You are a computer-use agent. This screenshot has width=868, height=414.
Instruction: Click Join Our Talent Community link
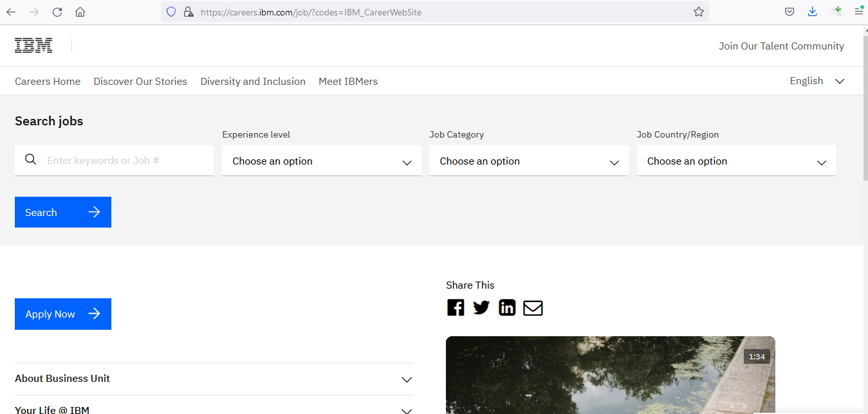(781, 46)
